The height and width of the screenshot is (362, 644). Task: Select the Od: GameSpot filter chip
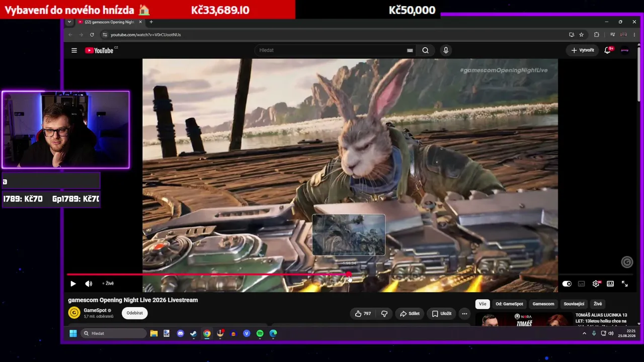point(509,304)
